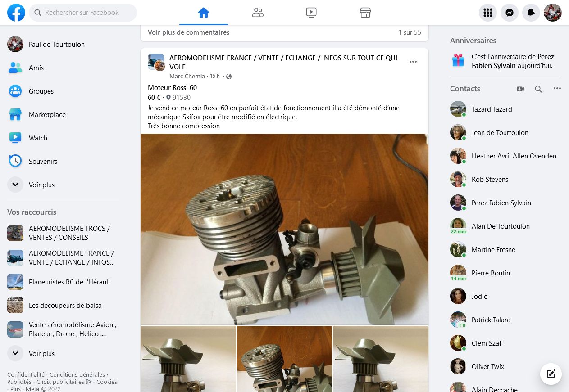Open Les découpeurs de balsa shortcut
The image size is (569, 392).
click(63, 305)
